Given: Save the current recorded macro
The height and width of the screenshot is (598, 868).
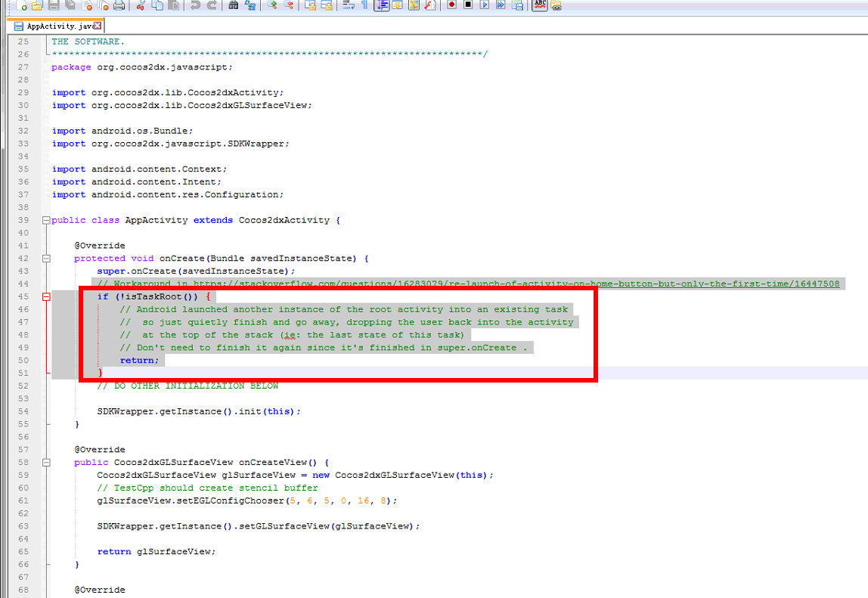Looking at the screenshot, I should (x=518, y=5).
